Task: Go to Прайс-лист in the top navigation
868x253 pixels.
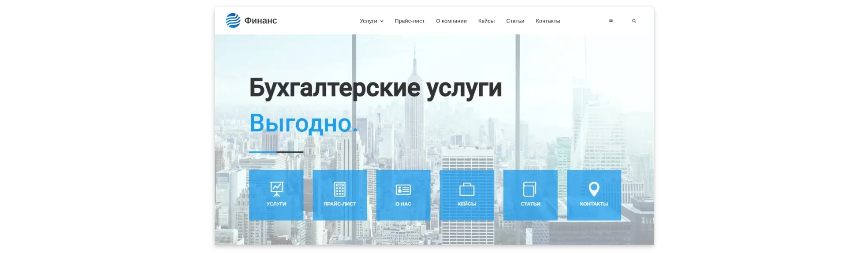Action: (410, 21)
